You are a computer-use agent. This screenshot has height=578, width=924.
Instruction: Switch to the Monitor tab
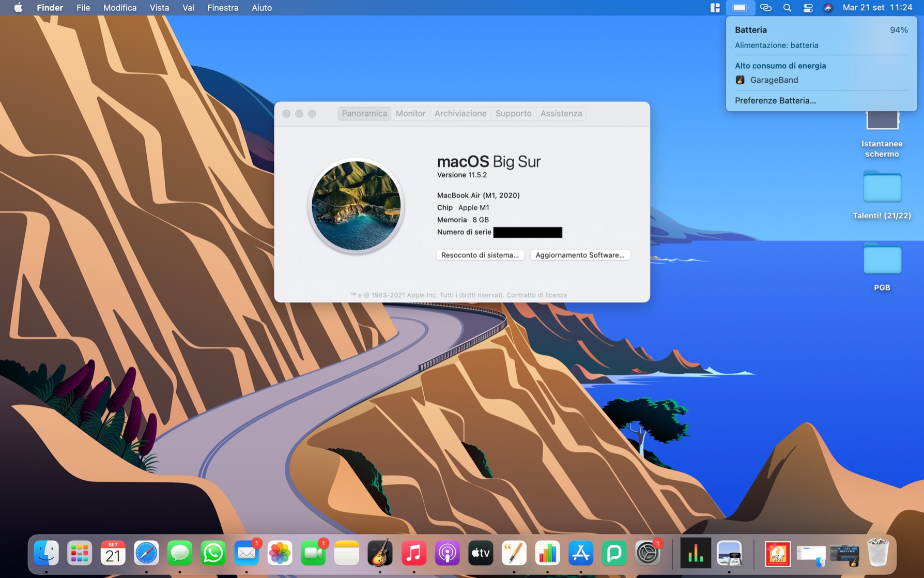point(410,113)
